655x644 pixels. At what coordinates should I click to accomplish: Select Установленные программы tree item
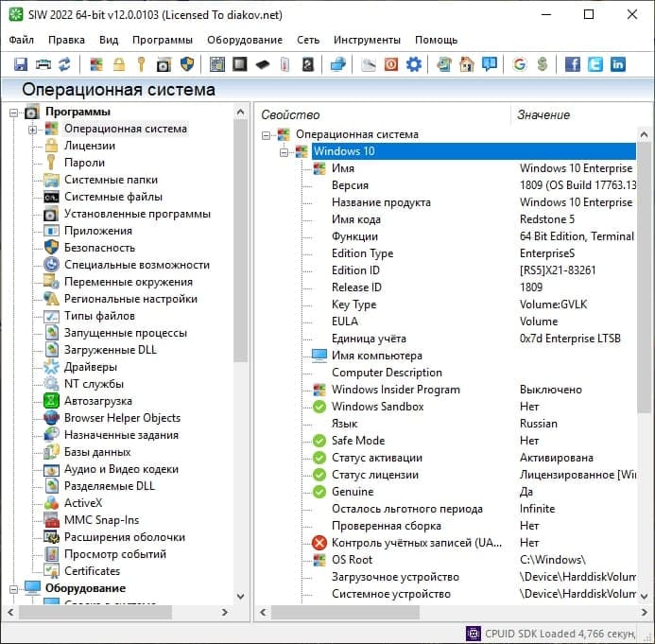pyautogui.click(x=137, y=214)
